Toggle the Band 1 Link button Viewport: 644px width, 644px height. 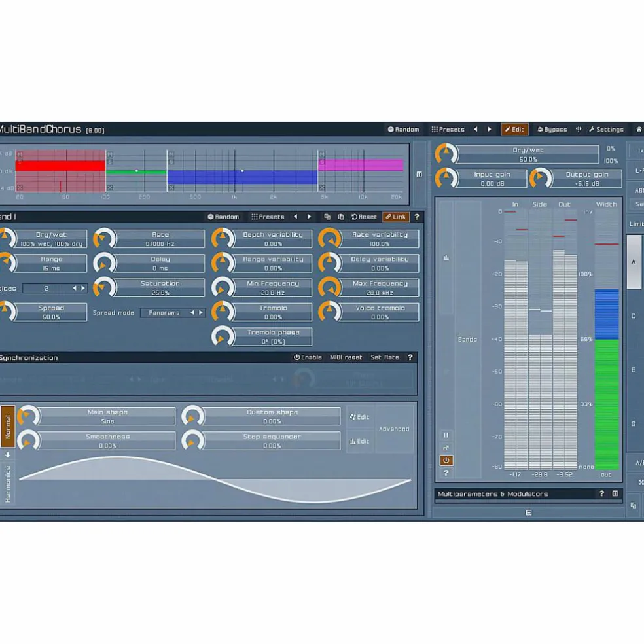[x=395, y=217]
